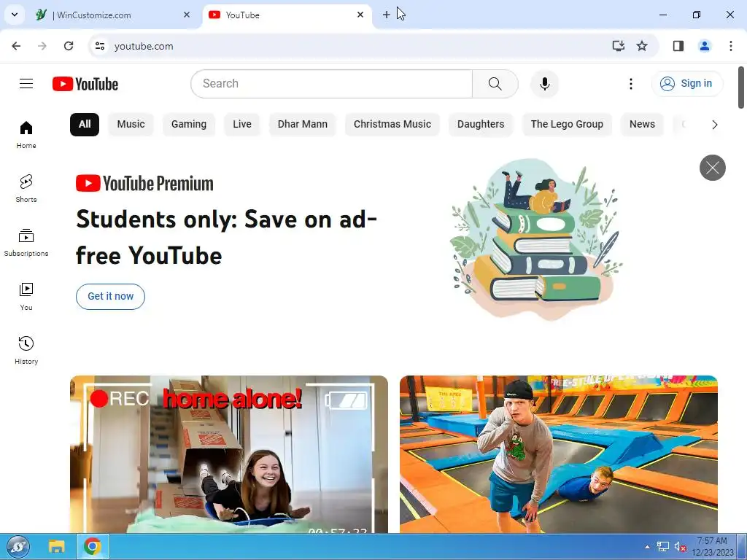Image resolution: width=747 pixels, height=560 pixels.
Task: Dismiss the YouTube Premium banner
Action: click(712, 168)
